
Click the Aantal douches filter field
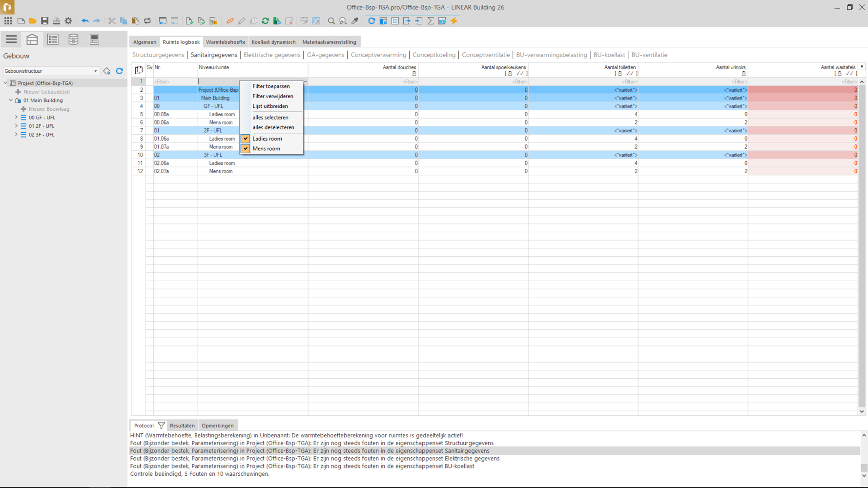pos(363,82)
